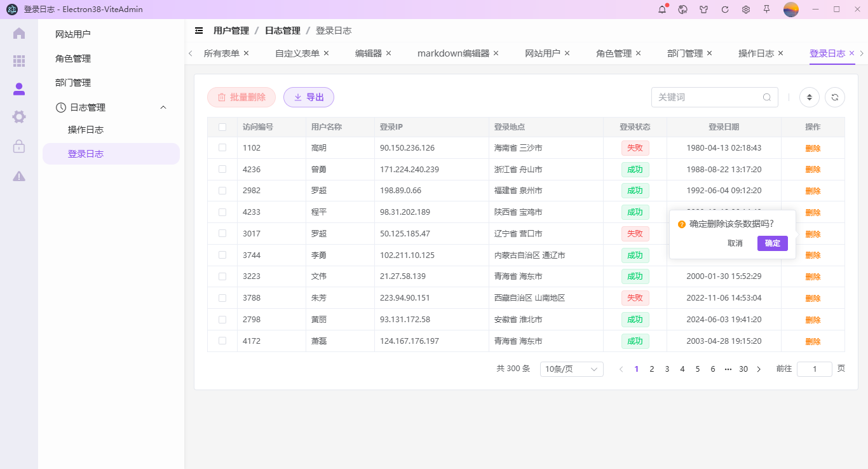The height and width of the screenshot is (469, 868).
Task: Open the home dashboard icon in sidebar
Action: [18, 32]
